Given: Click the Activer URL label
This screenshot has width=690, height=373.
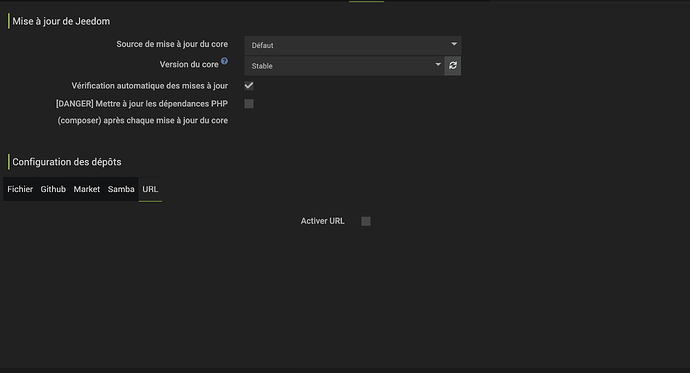Looking at the screenshot, I should tap(322, 221).
